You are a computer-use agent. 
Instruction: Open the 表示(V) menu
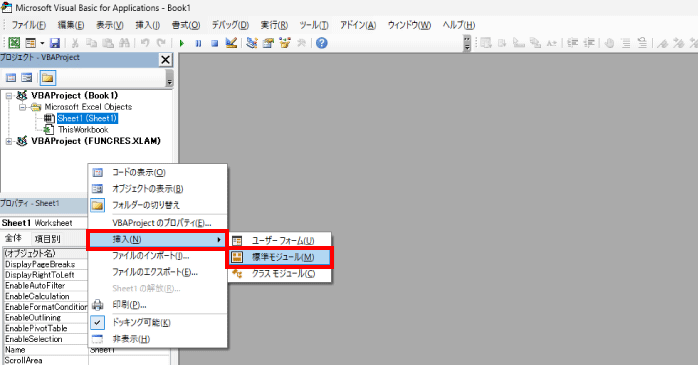[110, 25]
